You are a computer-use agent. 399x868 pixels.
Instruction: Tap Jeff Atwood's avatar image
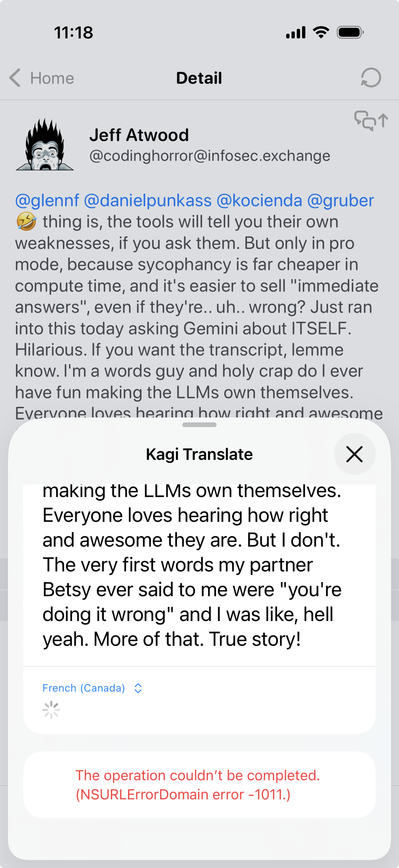(45, 145)
